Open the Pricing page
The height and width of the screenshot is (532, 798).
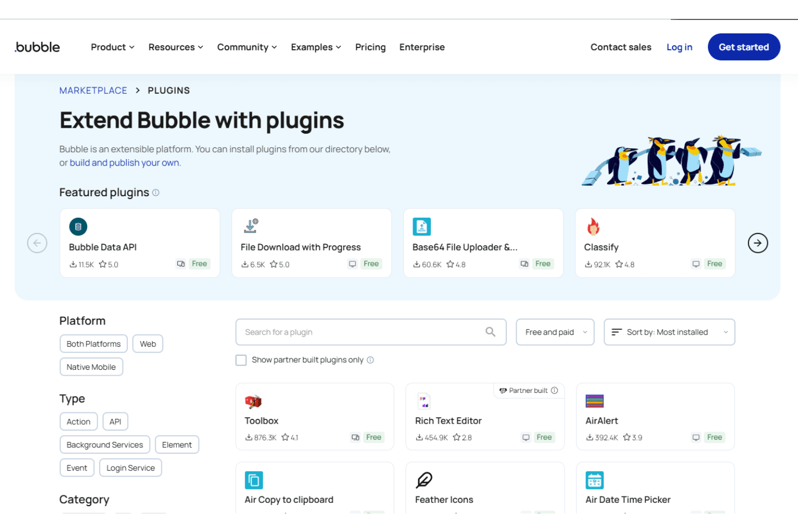[x=370, y=47]
